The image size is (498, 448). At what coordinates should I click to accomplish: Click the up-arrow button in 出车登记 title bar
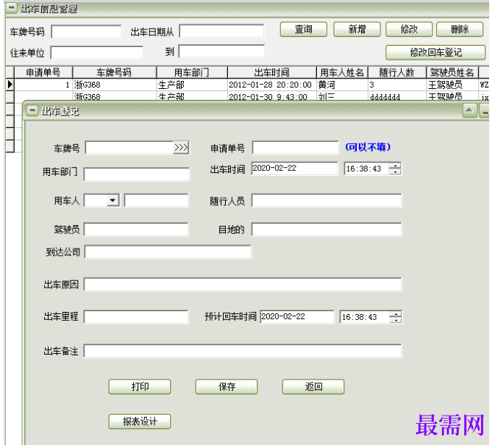(470, 110)
